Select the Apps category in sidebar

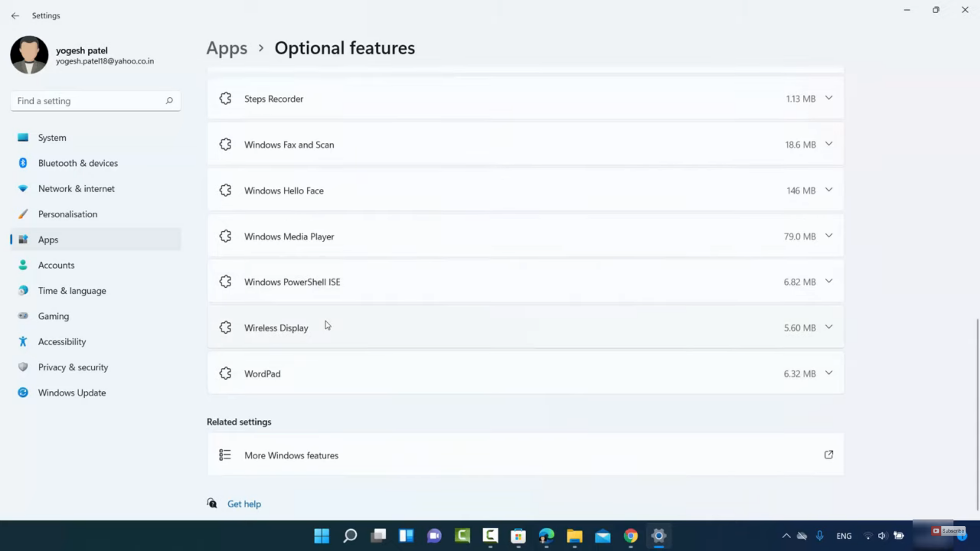(x=95, y=240)
